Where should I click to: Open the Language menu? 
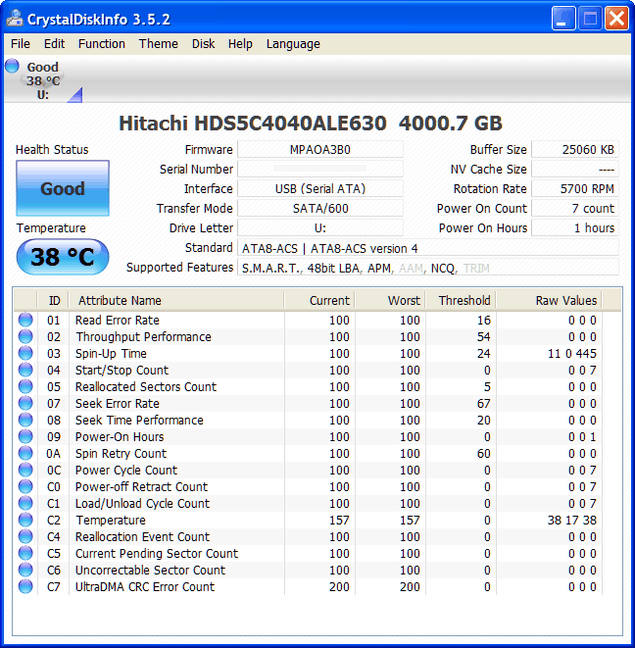tap(293, 44)
